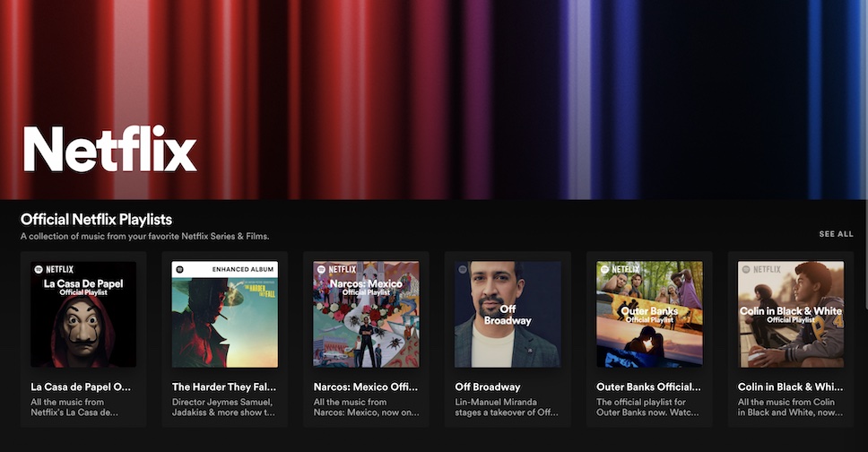
Task: Click Spotify logo on Off Broadway cover
Action: tap(463, 269)
